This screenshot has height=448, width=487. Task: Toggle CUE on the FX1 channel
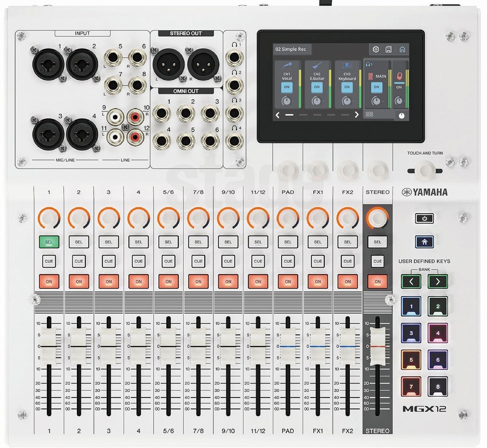tap(318, 261)
